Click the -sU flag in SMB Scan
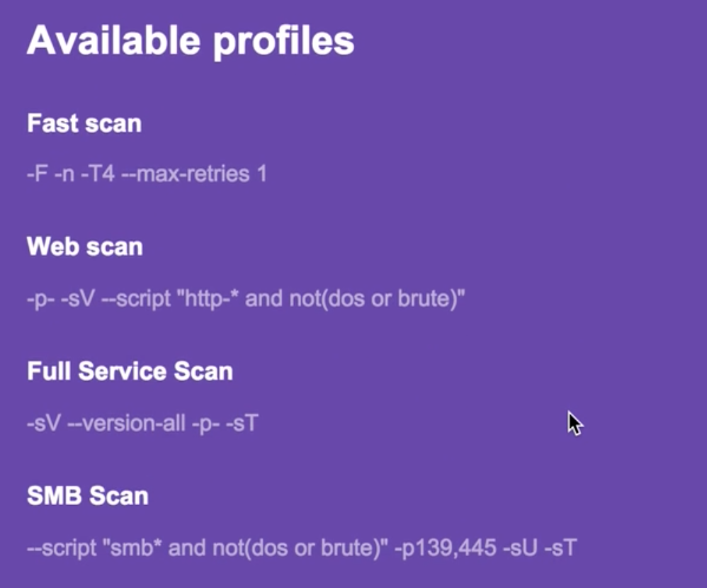 520,548
